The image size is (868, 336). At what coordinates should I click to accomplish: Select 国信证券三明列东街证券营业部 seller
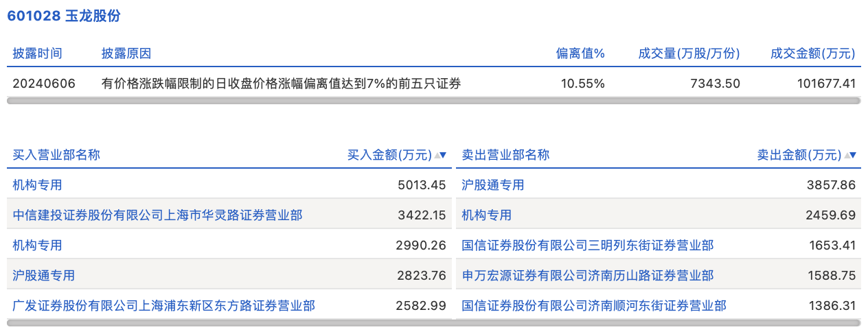coord(587,245)
